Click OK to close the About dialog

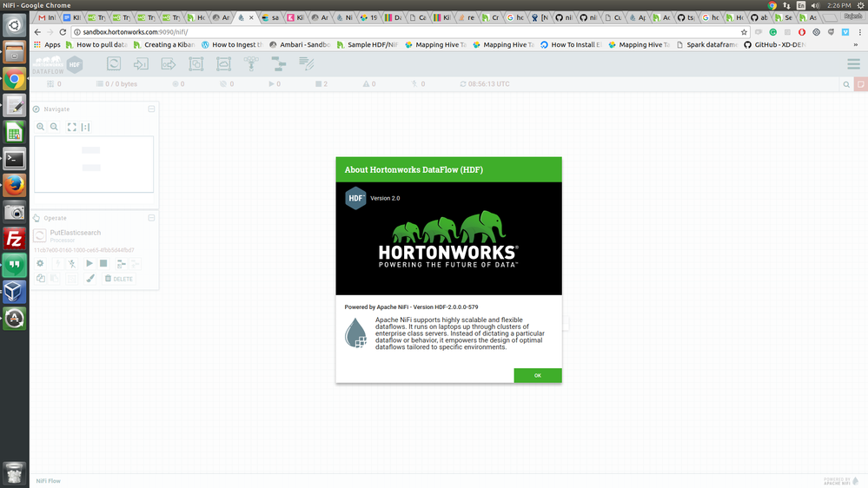coord(538,375)
